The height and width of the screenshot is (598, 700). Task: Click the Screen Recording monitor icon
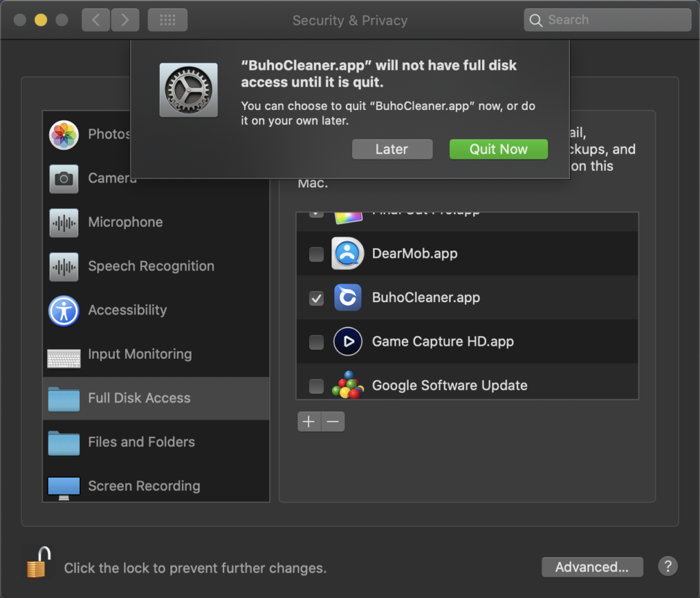point(64,488)
